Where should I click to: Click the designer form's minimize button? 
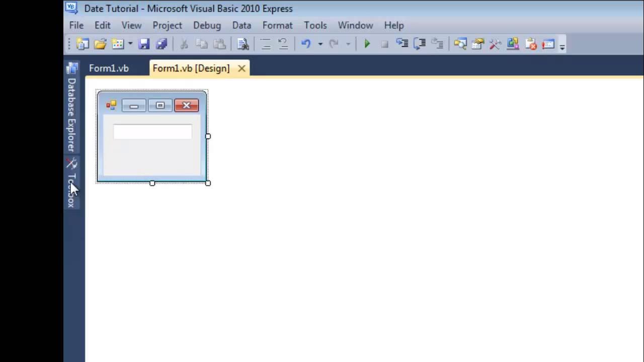click(134, 106)
